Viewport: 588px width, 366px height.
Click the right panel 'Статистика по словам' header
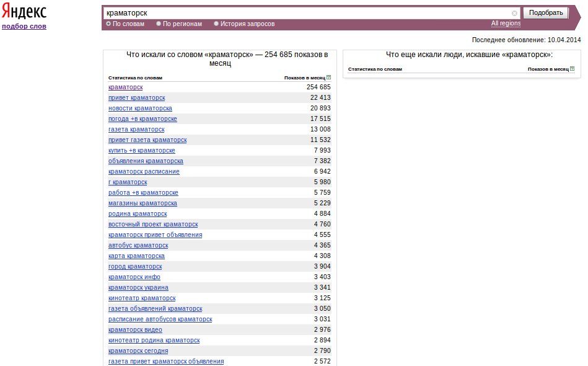click(x=375, y=69)
